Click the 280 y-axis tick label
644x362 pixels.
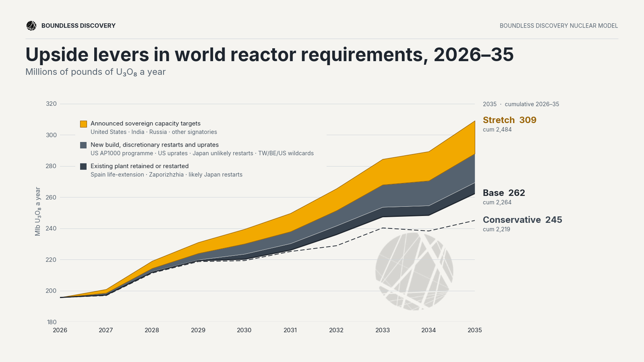tap(52, 166)
